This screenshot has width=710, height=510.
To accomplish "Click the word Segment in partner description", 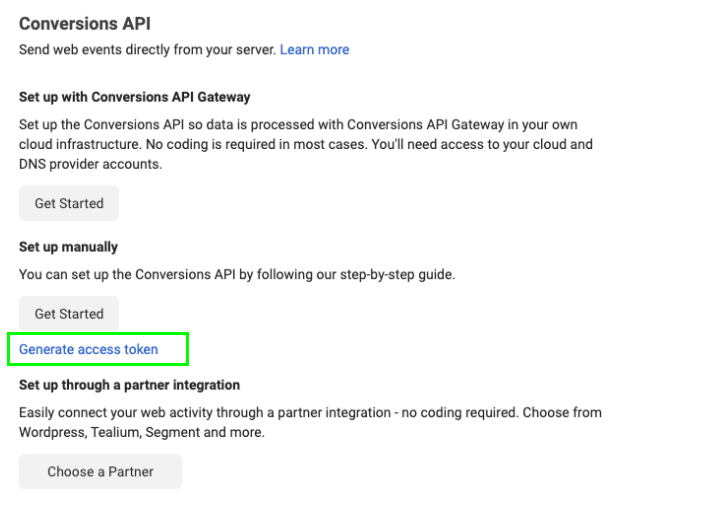I will point(172,432).
